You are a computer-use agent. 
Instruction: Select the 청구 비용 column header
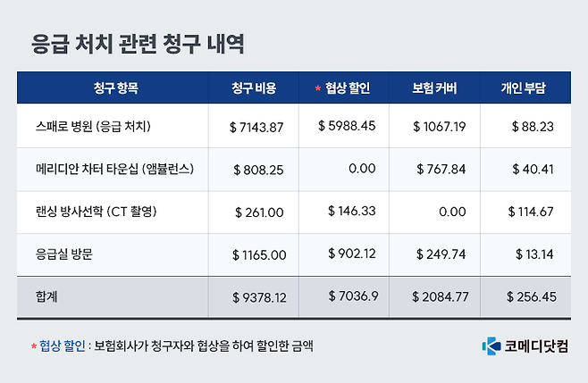(x=253, y=88)
